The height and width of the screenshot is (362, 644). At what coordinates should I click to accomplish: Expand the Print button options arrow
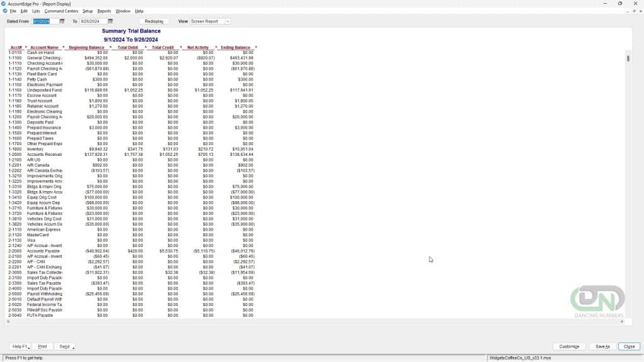click(x=50, y=347)
